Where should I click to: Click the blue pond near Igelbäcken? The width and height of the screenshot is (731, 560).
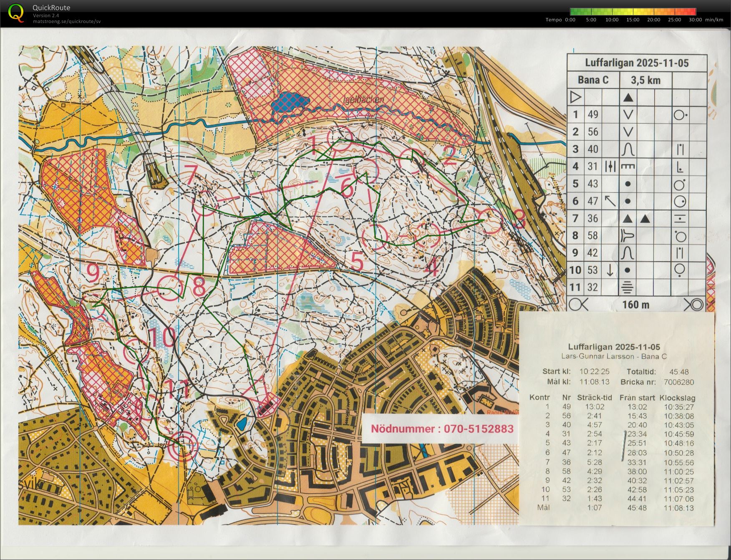[x=290, y=103]
